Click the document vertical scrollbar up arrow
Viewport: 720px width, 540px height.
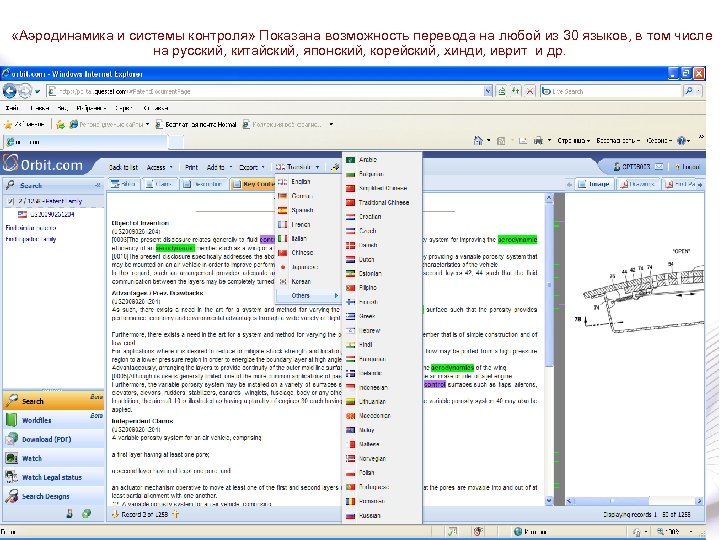click(x=549, y=198)
